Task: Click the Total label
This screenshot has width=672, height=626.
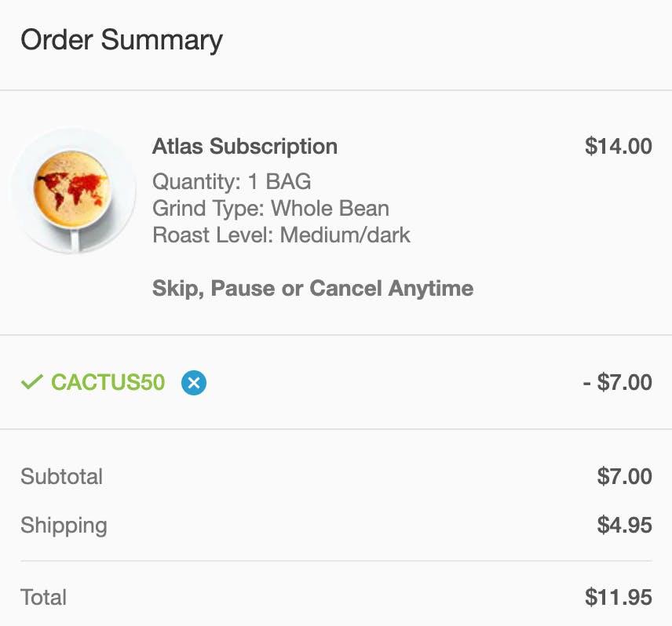Action: coord(43,597)
